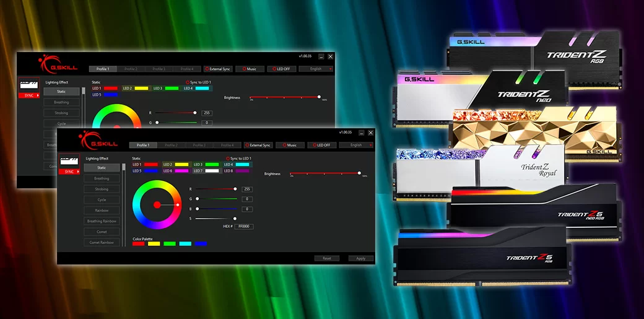The width and height of the screenshot is (644, 319).
Task: Select LED 1 red swatch in front window
Action: (150, 164)
